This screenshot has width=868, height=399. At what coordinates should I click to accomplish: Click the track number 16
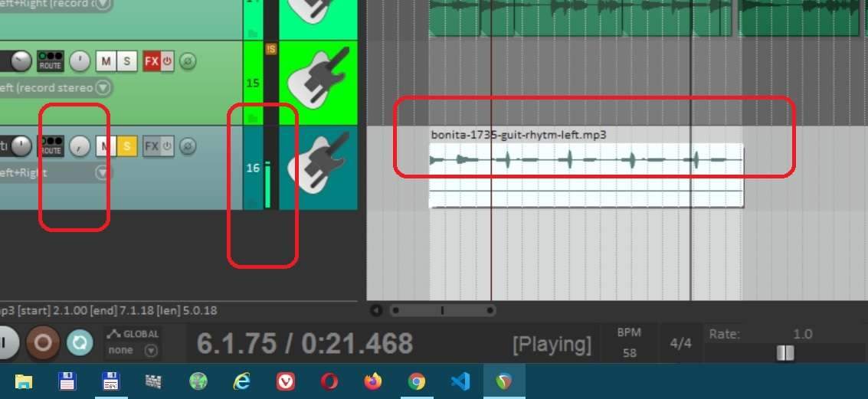tap(252, 168)
